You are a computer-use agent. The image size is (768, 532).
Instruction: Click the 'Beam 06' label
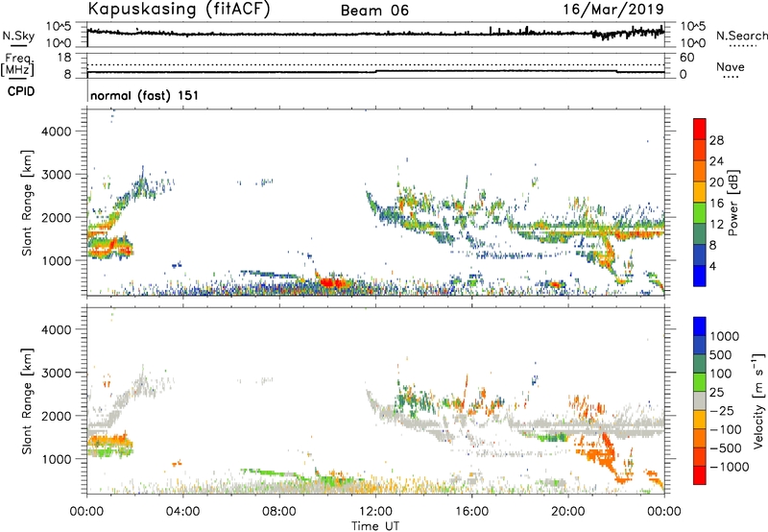click(374, 11)
